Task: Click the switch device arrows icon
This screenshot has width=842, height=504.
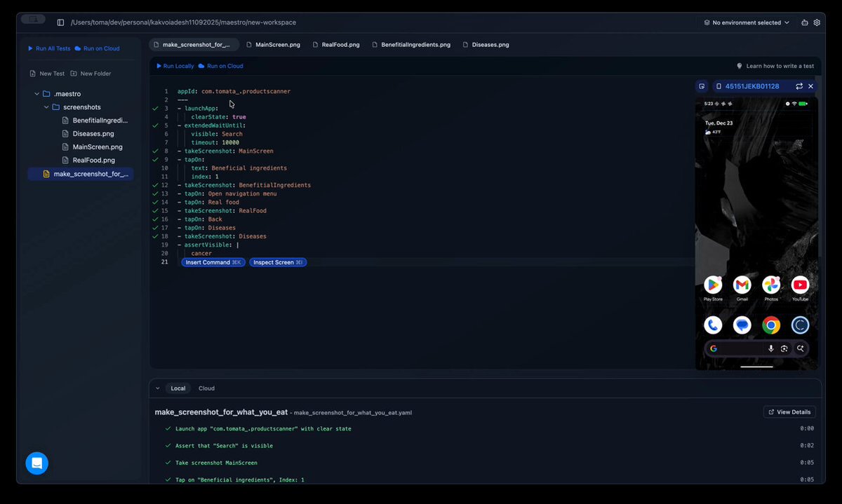Action: click(x=799, y=86)
